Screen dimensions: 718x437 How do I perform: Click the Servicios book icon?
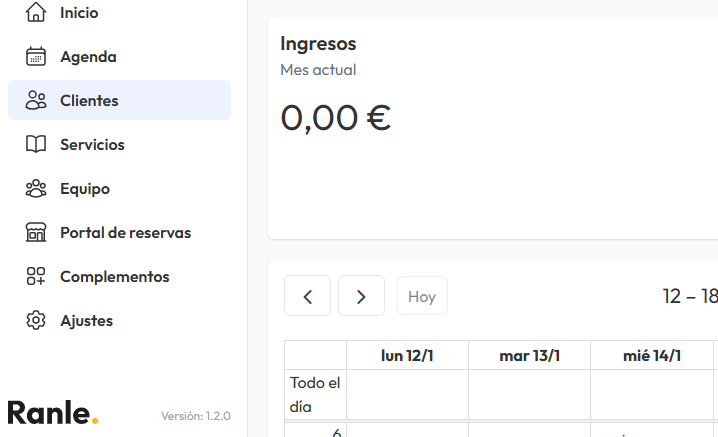tap(36, 145)
